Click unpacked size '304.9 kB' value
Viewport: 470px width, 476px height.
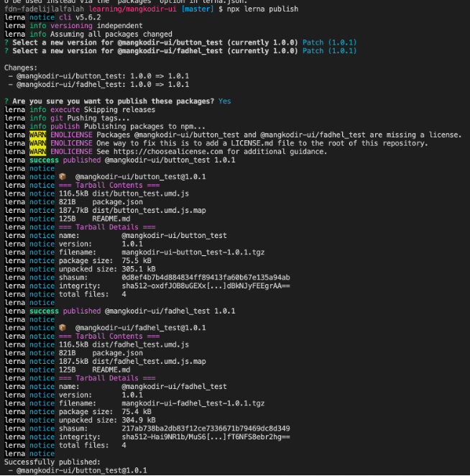(x=139, y=420)
